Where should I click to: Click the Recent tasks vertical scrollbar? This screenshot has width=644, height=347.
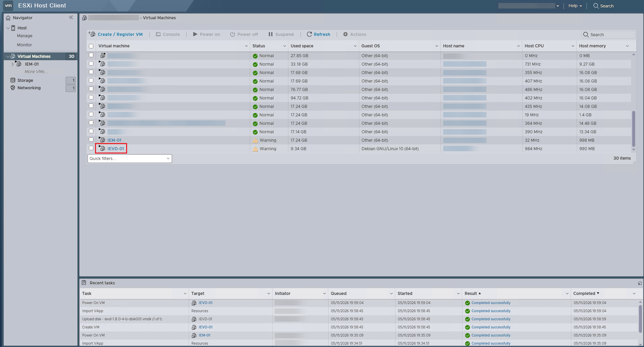point(640,319)
